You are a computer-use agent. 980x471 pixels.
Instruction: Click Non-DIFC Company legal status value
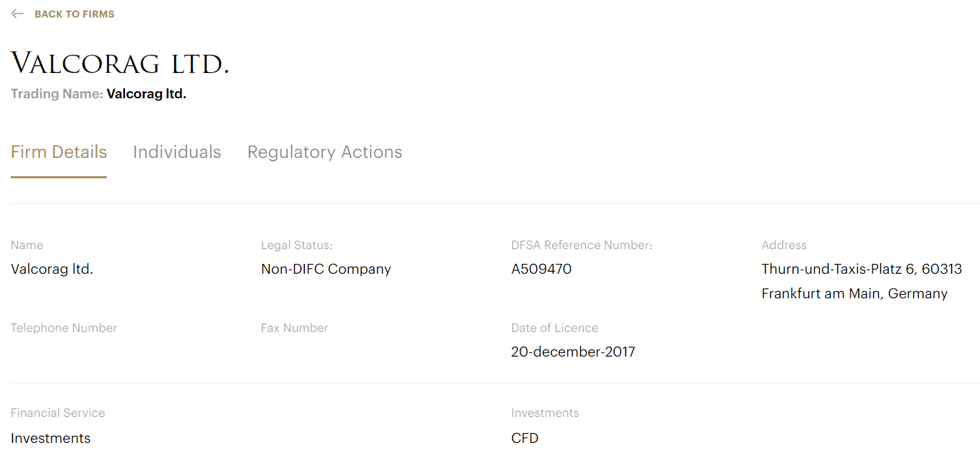point(326,269)
